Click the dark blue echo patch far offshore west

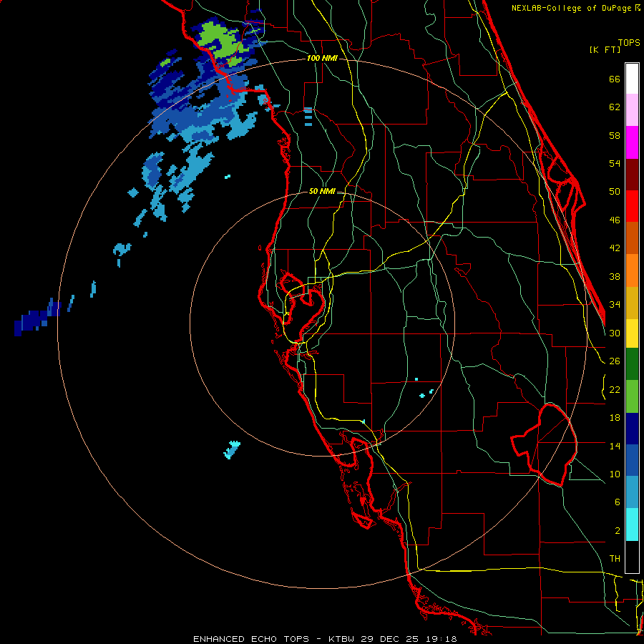click(36, 317)
